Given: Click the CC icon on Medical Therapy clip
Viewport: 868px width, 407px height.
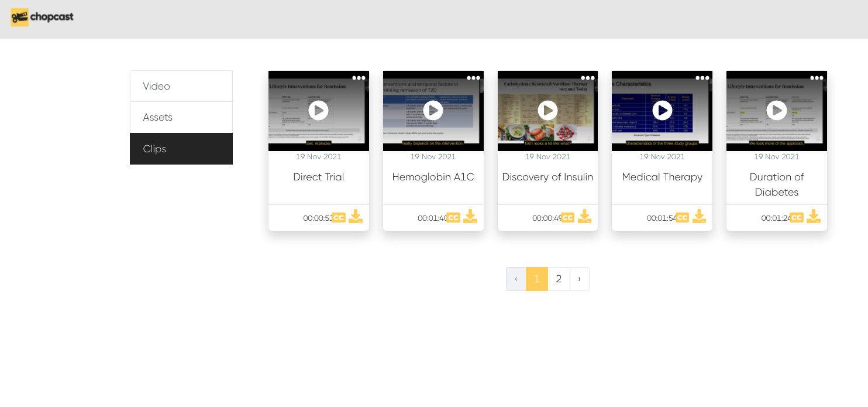Looking at the screenshot, I should point(682,218).
